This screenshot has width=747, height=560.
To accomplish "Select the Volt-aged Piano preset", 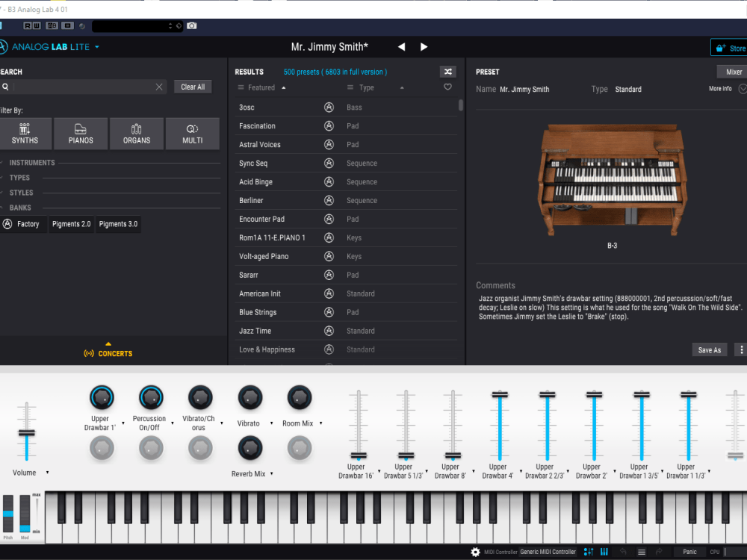I will [x=264, y=257].
